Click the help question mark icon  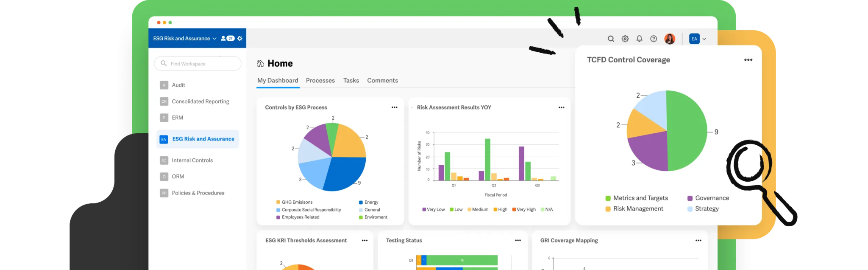click(654, 39)
